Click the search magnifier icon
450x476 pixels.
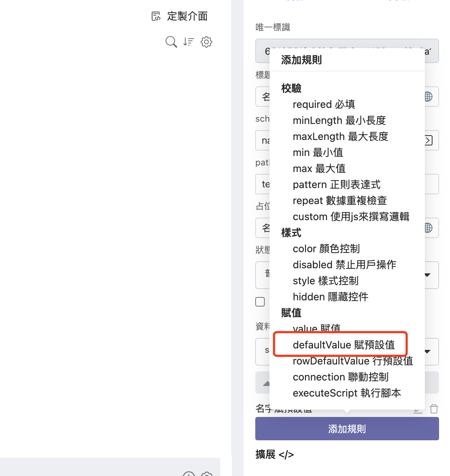point(171,42)
